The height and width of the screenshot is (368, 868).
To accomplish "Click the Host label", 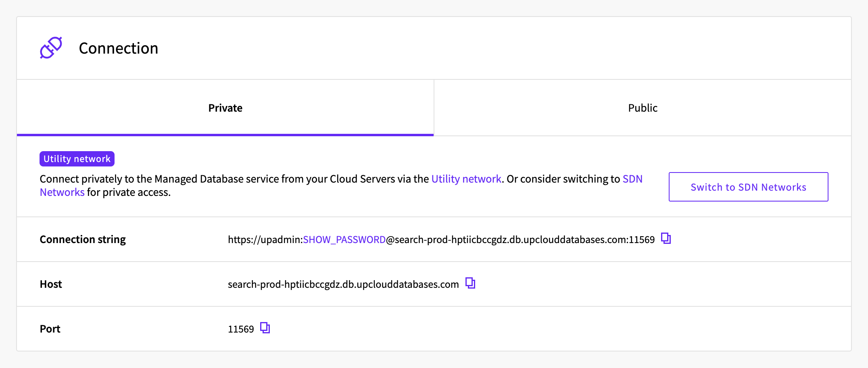I will point(51,284).
